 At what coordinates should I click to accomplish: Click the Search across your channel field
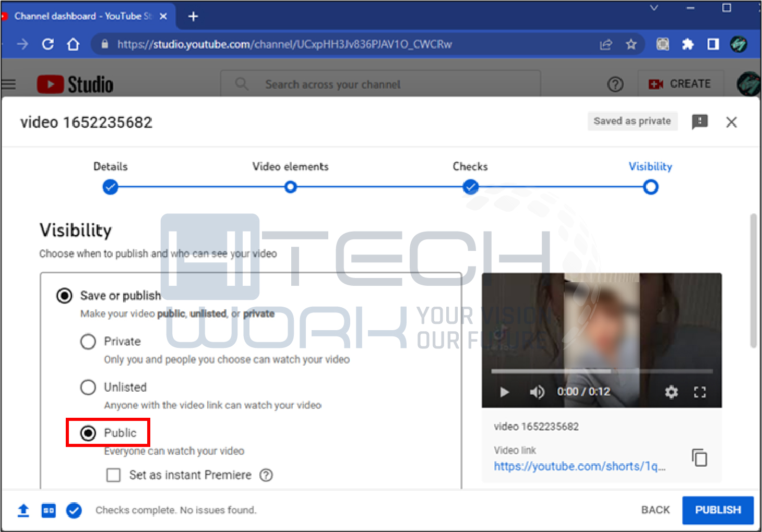(380, 84)
